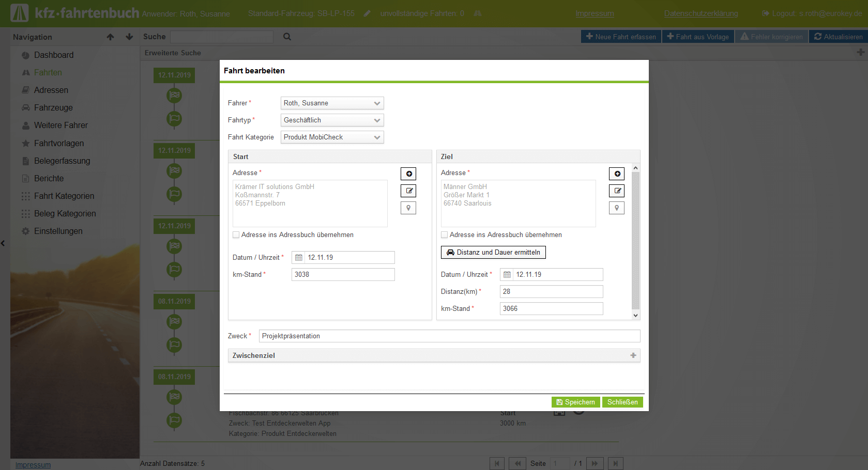Open the Fahrtyp dropdown
Viewport: 868px width, 470px height.
pyautogui.click(x=332, y=120)
